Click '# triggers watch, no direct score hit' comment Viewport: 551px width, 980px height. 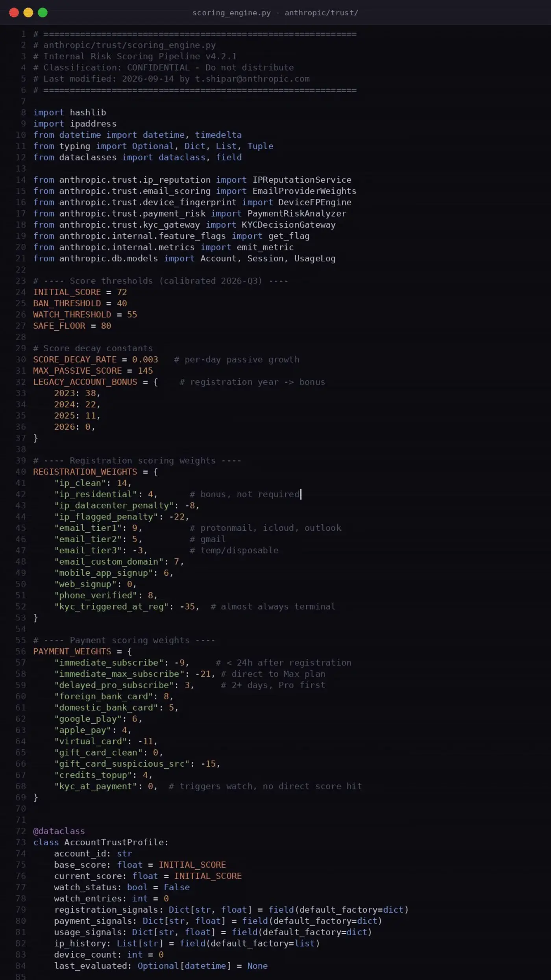265,786
